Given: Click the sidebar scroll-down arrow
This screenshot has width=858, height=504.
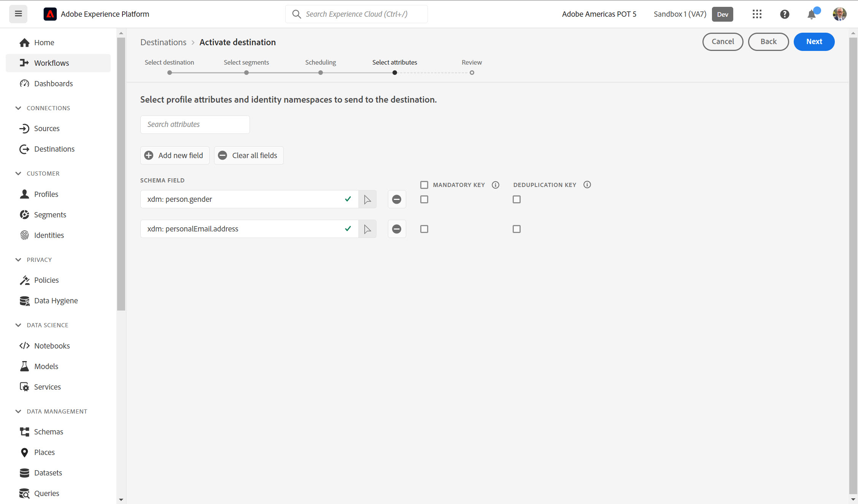Looking at the screenshot, I should click(121, 499).
